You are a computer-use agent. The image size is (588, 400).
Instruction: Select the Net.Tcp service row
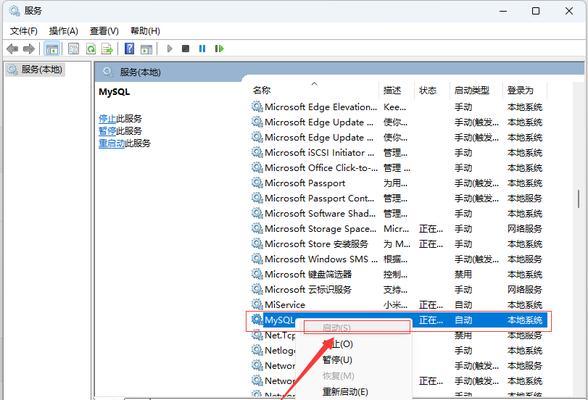pos(398,336)
